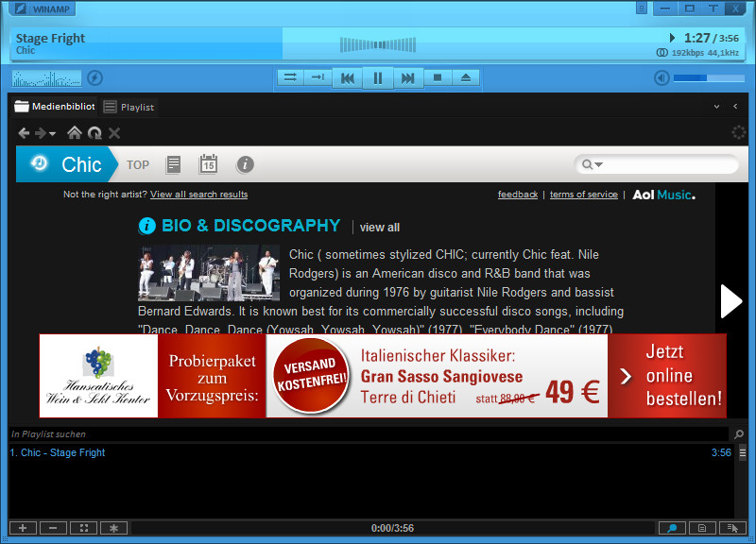Open the TOP section

coord(138,164)
